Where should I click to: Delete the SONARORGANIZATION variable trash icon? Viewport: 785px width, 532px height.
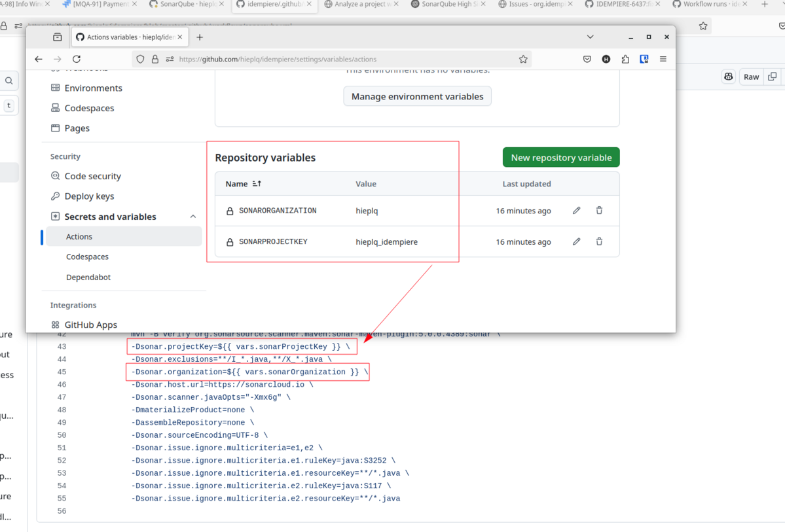coord(599,211)
